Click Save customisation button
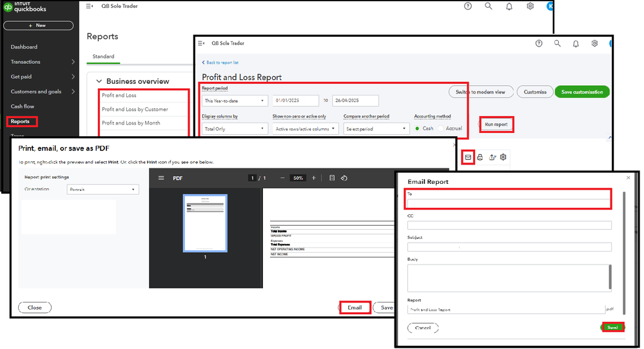The height and width of the screenshot is (349, 644). coord(582,92)
